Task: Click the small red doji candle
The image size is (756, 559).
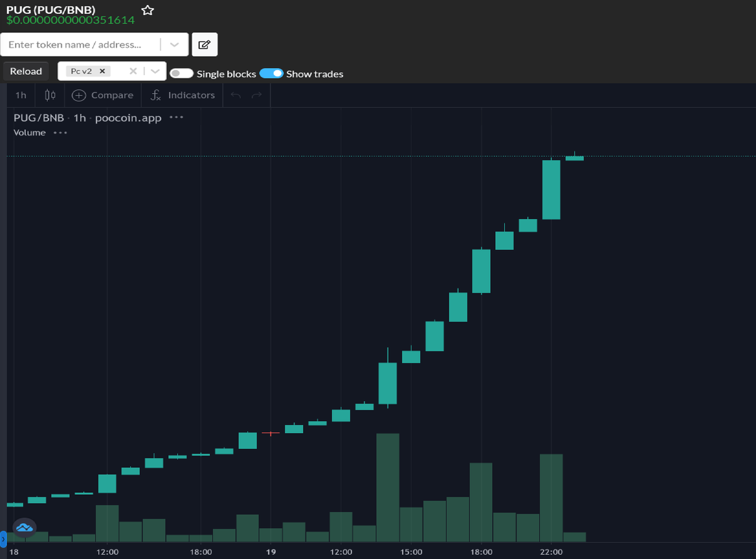Action: click(270, 433)
